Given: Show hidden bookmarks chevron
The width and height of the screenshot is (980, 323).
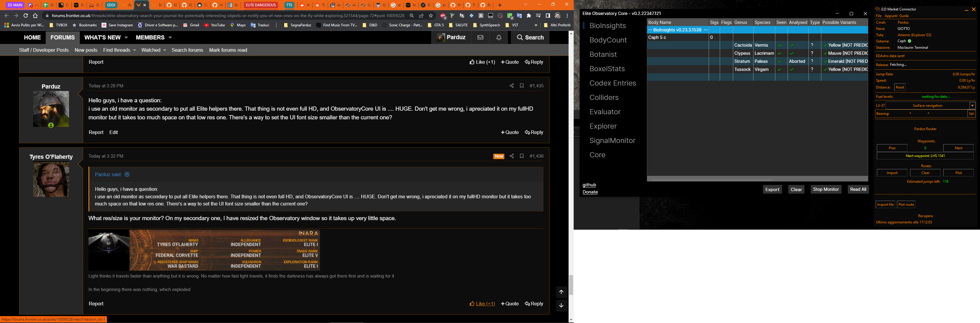Looking at the screenshot, I should point(536,25).
